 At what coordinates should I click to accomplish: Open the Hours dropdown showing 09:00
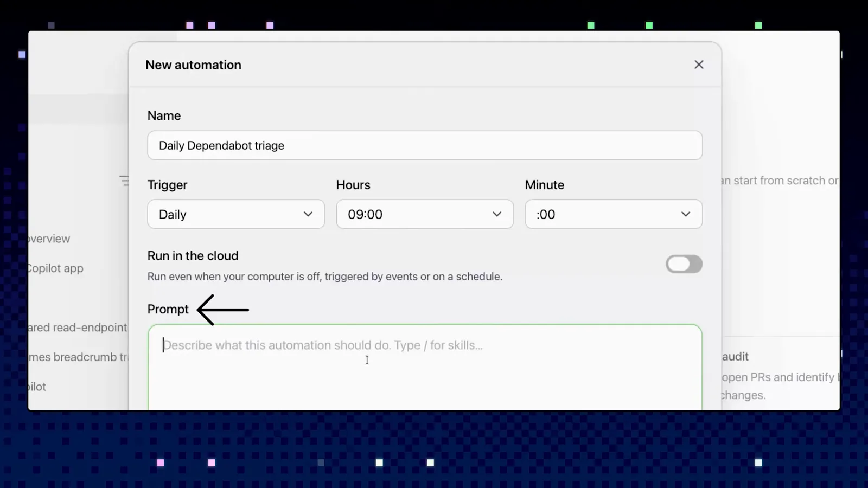[x=425, y=214]
